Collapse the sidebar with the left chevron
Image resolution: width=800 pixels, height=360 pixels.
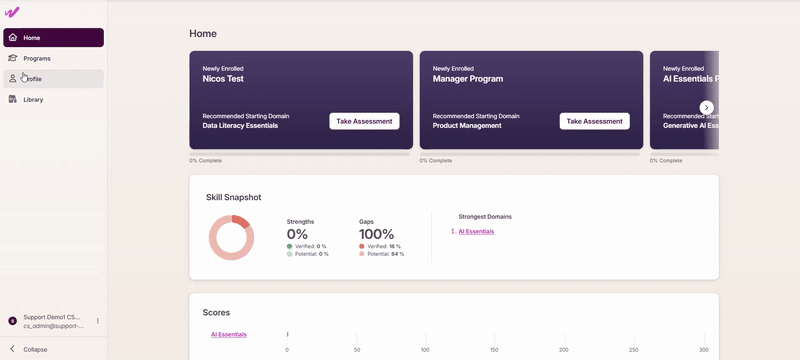point(12,349)
